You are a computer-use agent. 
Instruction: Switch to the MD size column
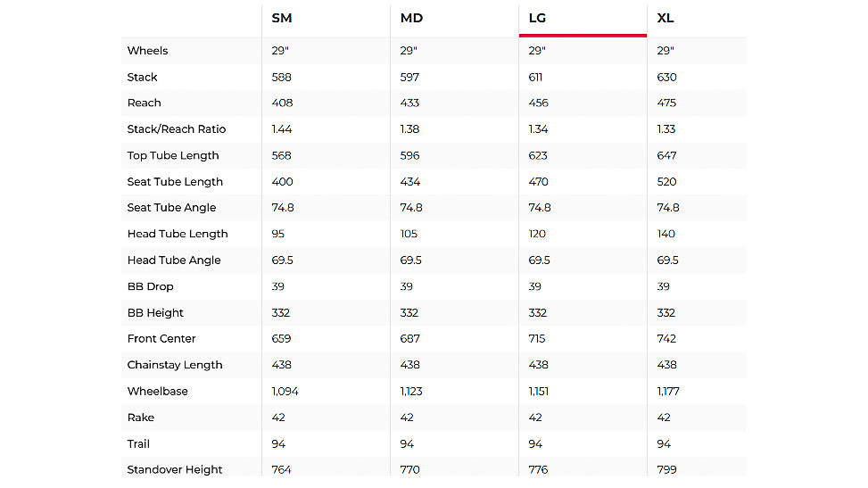[x=410, y=18]
